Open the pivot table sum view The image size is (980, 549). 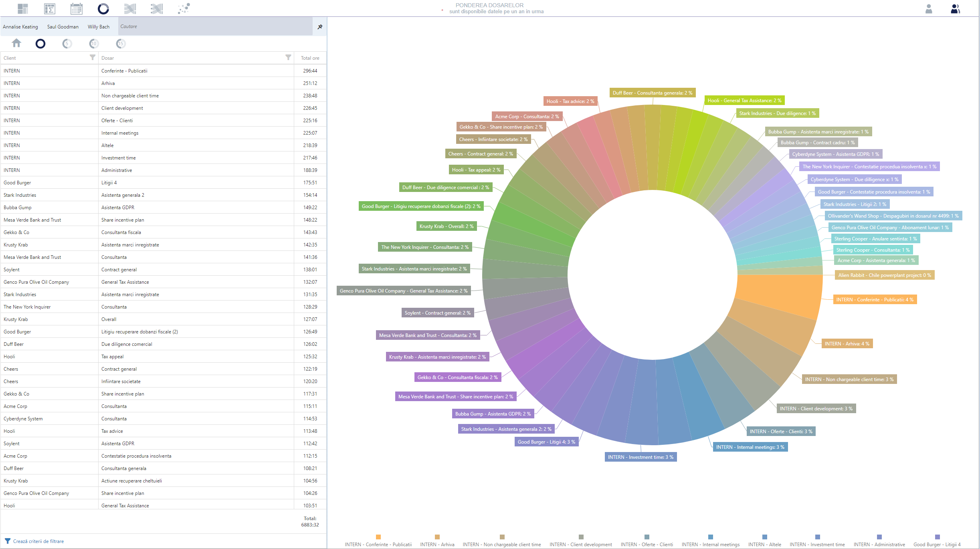(x=50, y=8)
